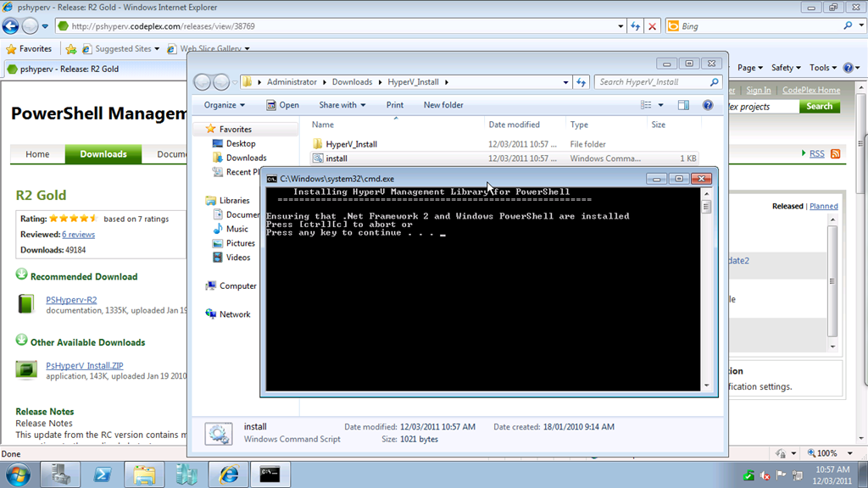The height and width of the screenshot is (488, 868).
Task: Click the Planned link
Action: pyautogui.click(x=823, y=206)
